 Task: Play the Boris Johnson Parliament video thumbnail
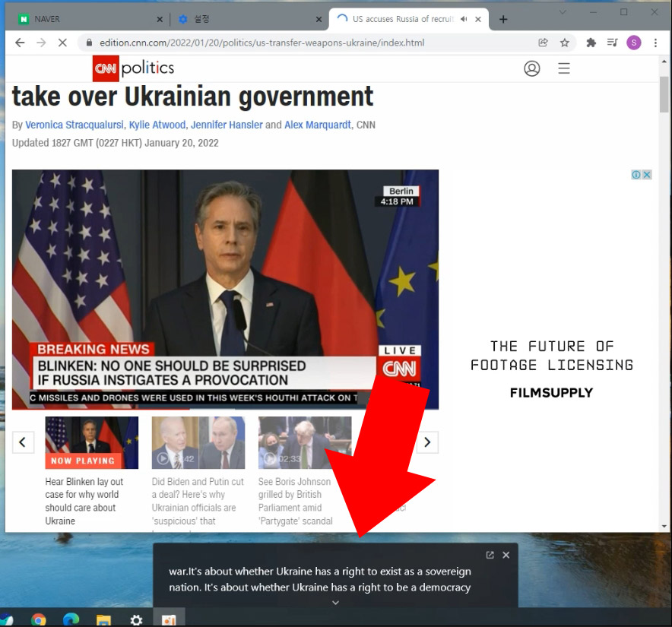pyautogui.click(x=305, y=442)
